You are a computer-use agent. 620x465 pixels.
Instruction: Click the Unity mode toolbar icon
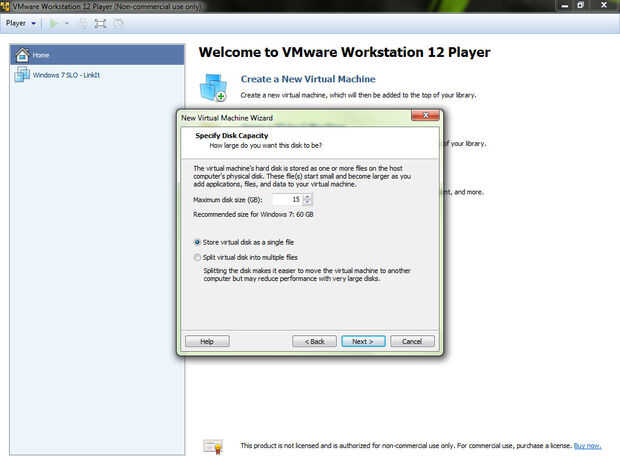pyautogui.click(x=118, y=24)
